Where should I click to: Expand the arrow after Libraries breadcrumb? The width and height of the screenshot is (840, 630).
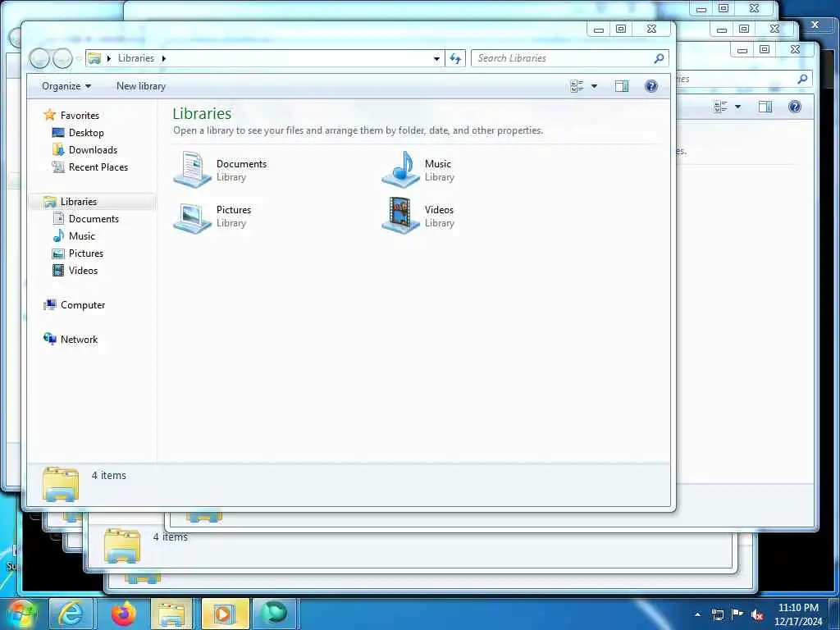tap(163, 58)
